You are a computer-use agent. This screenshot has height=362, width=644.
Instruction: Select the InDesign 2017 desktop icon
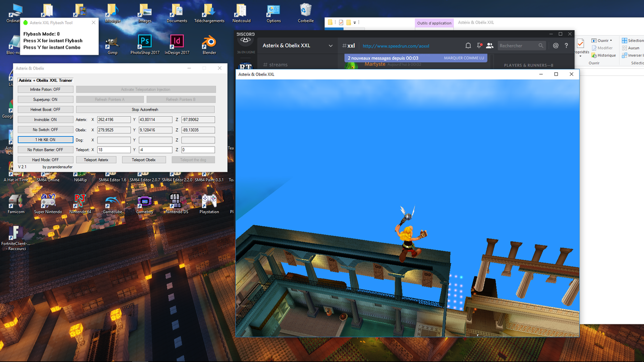pos(177,45)
